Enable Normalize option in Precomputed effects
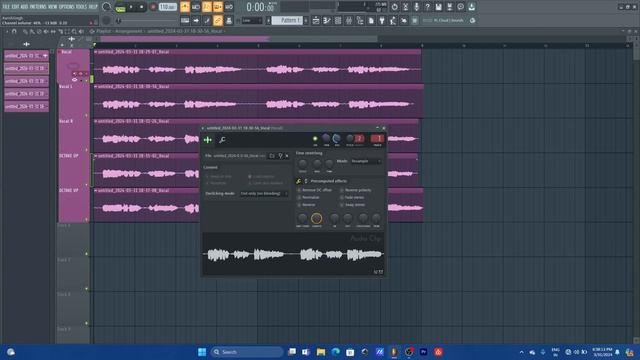This screenshot has width=640, height=360. pos(308,198)
